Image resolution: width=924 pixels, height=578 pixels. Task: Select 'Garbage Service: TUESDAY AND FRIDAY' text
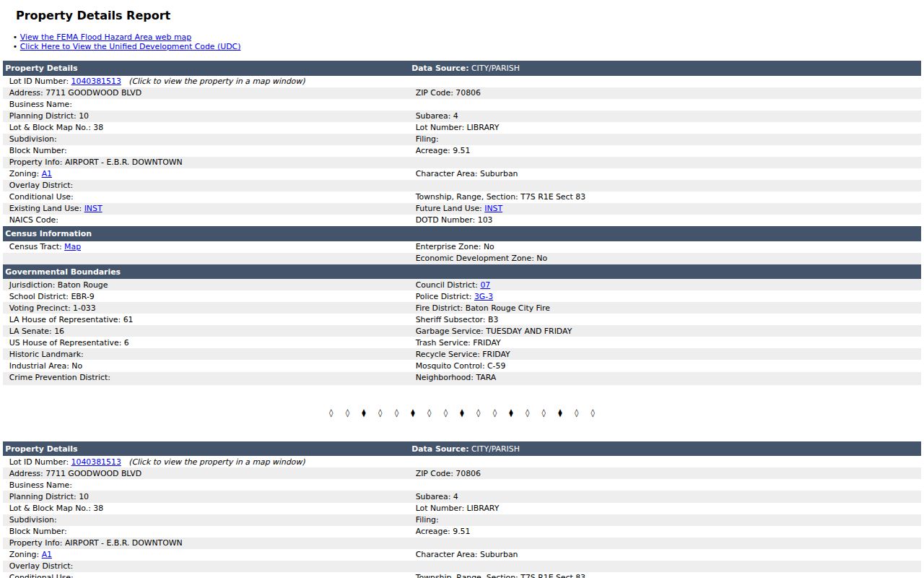[494, 331]
